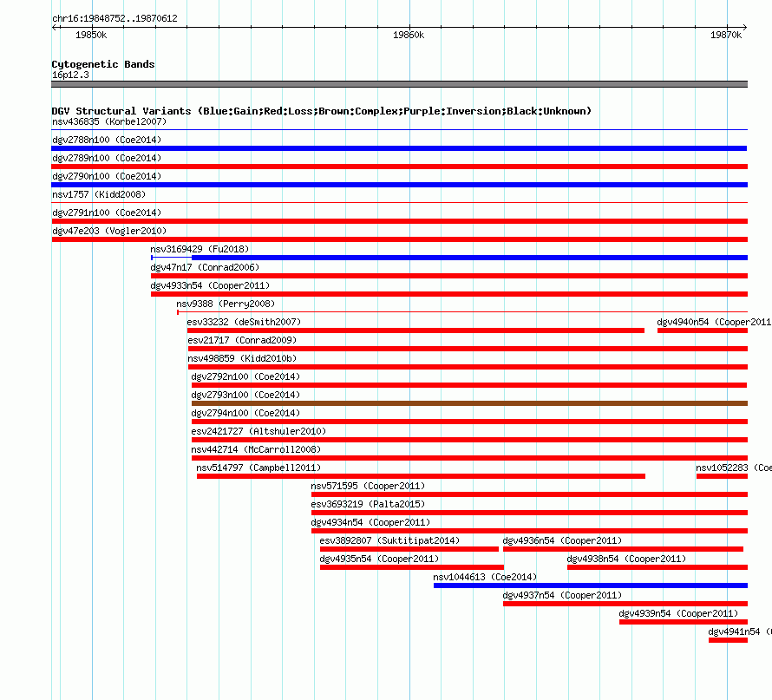The width and height of the screenshot is (772, 700).
Task: Click dgv4935n54 (Cooper2011) label
Action: pos(379,559)
